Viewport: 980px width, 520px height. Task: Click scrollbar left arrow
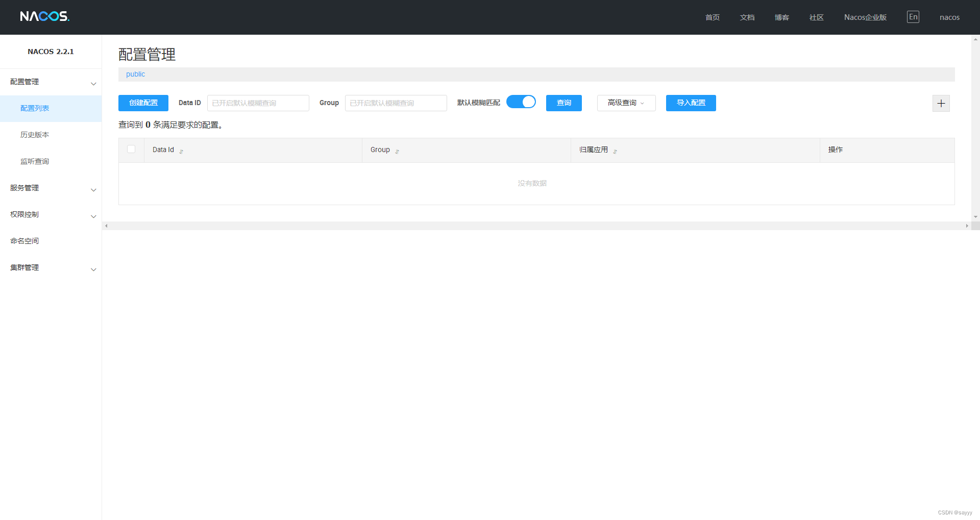coord(106,226)
